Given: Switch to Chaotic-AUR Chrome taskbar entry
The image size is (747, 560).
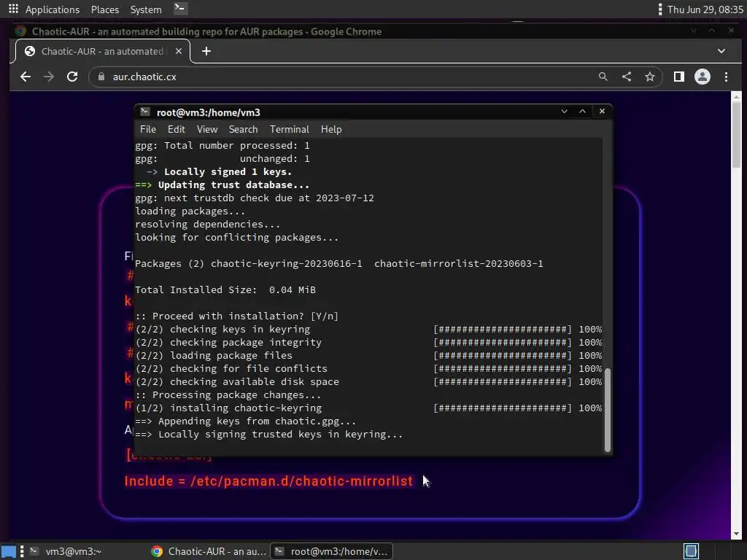Looking at the screenshot, I should coord(209,551).
